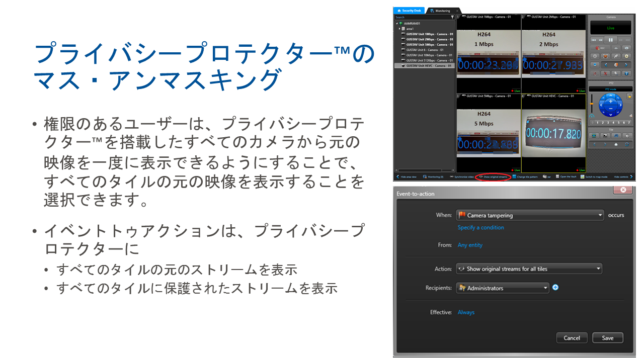Click Switch to map mode
This screenshot has width=644, height=362.
click(x=594, y=177)
